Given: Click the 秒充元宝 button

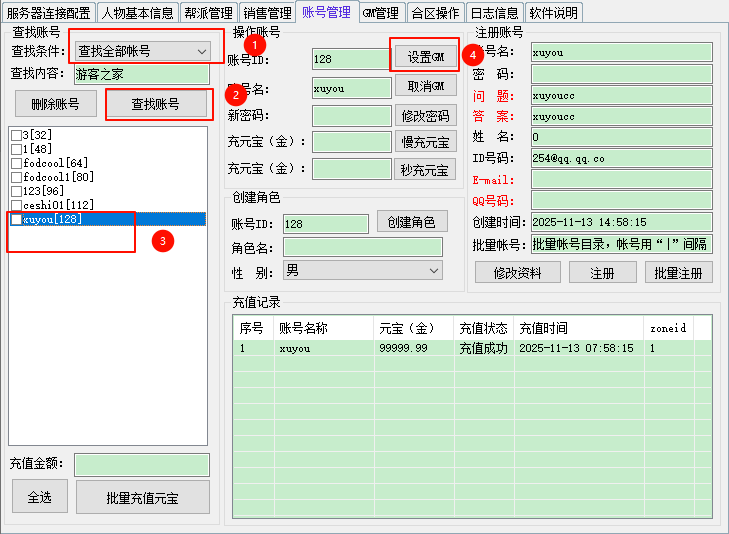Looking at the screenshot, I should [x=425, y=169].
